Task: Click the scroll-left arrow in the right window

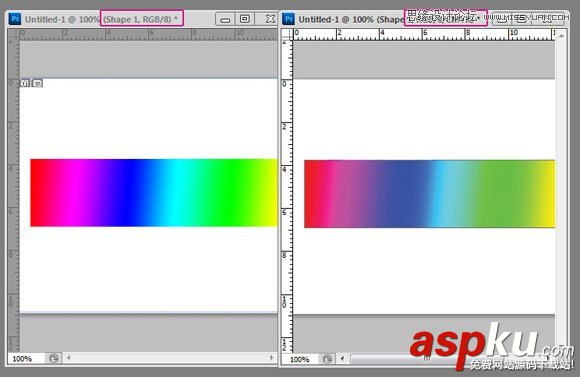Action: [343, 359]
